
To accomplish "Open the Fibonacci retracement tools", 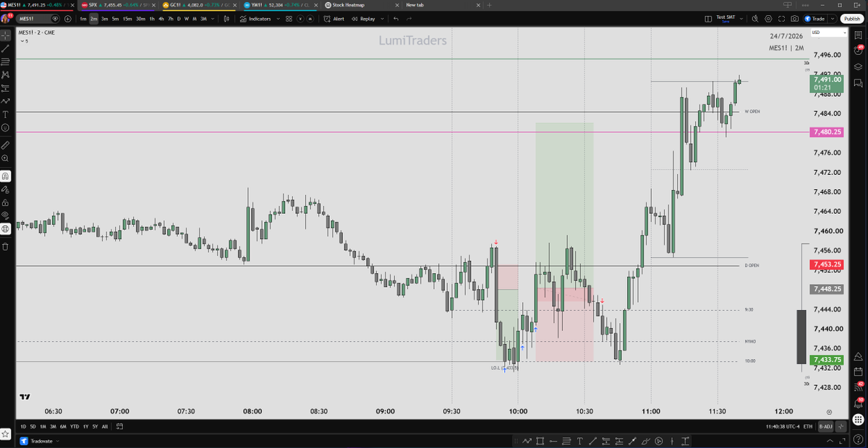I will [x=5, y=61].
